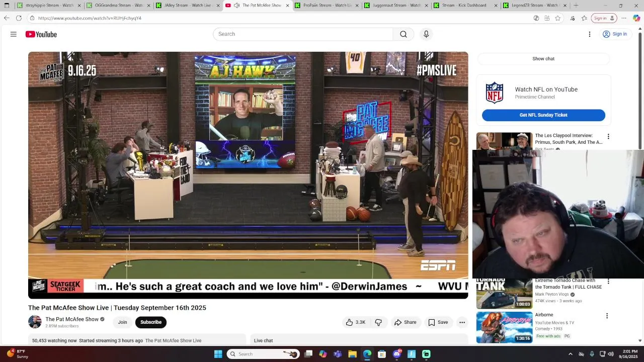This screenshot has height=362, width=644.
Task: Switch to OGGrandma Stream tab
Action: tap(119, 6)
